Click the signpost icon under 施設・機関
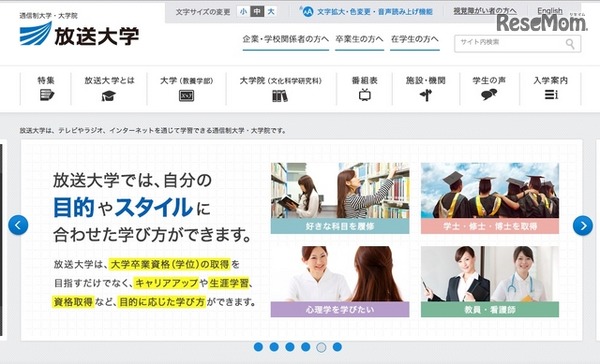Image resolution: width=600 pixels, height=364 pixels. (x=426, y=95)
